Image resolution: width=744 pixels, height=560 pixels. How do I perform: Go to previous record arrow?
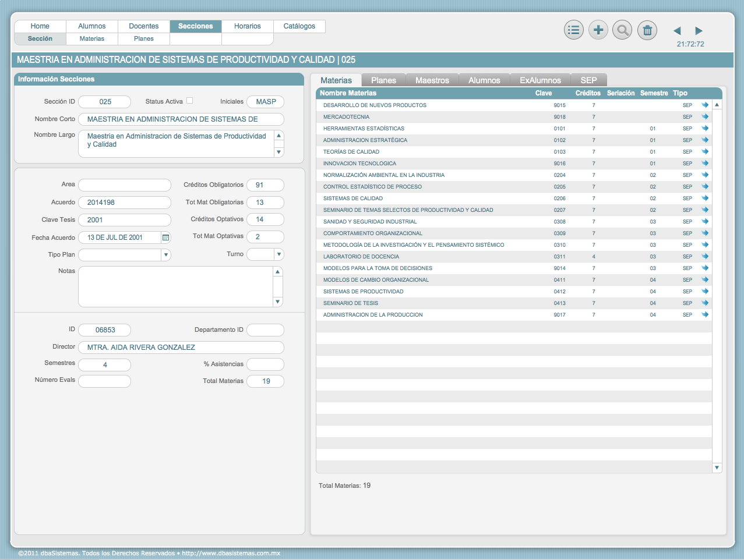[x=677, y=31]
